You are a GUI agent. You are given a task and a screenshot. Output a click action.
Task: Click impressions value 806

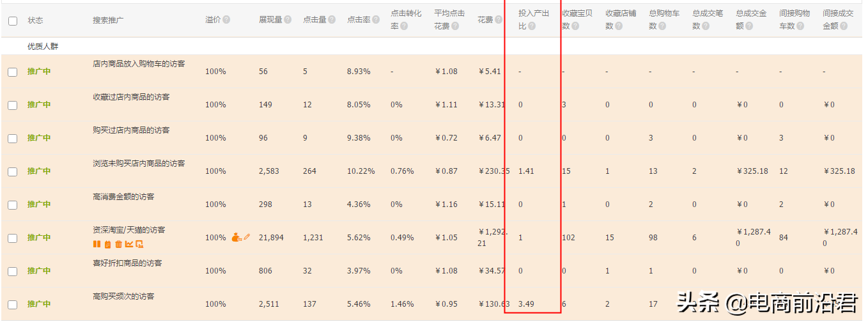[265, 271]
